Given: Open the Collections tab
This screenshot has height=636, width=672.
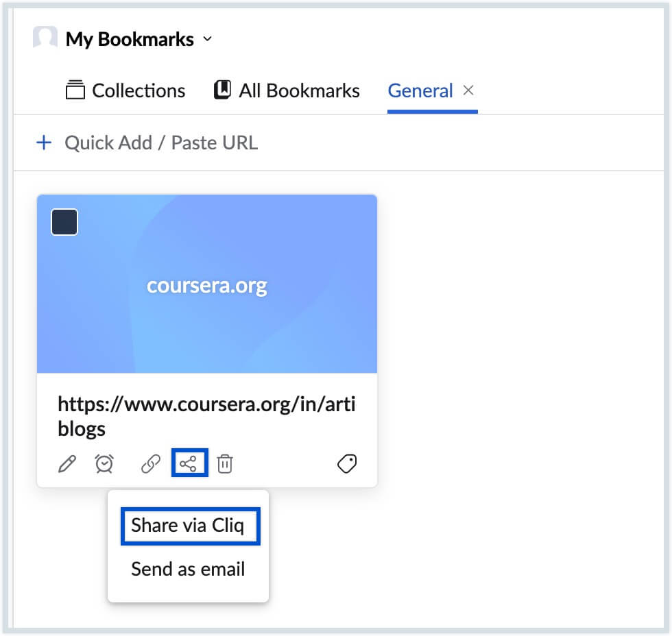Looking at the screenshot, I should coord(125,90).
